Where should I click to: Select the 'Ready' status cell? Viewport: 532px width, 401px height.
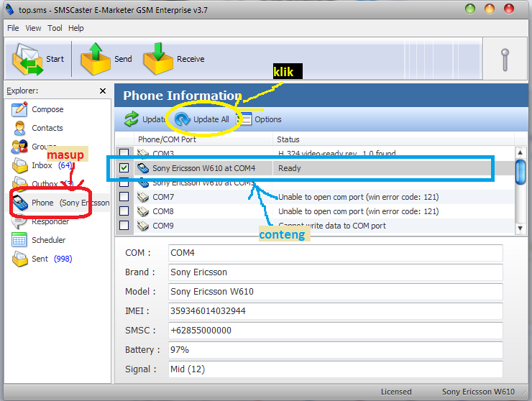point(290,168)
